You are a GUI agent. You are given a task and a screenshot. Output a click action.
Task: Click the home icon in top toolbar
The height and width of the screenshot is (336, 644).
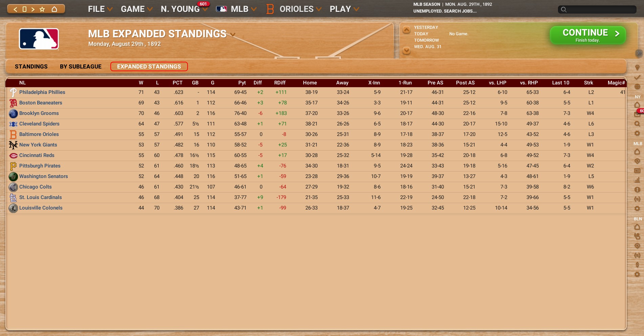click(54, 9)
